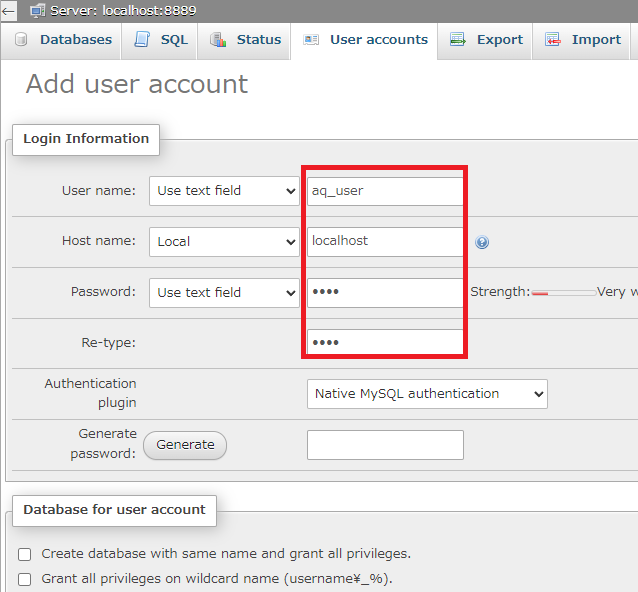Select the User accounts tab
The height and width of the screenshot is (592, 638).
click(364, 41)
